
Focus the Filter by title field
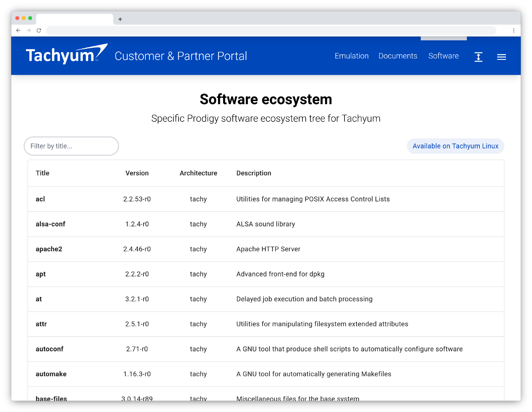(x=71, y=146)
